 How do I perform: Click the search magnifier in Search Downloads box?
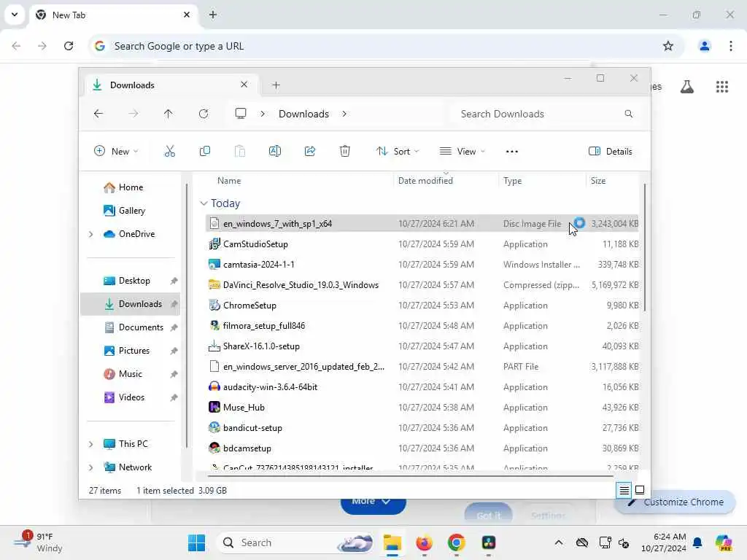[x=629, y=114]
